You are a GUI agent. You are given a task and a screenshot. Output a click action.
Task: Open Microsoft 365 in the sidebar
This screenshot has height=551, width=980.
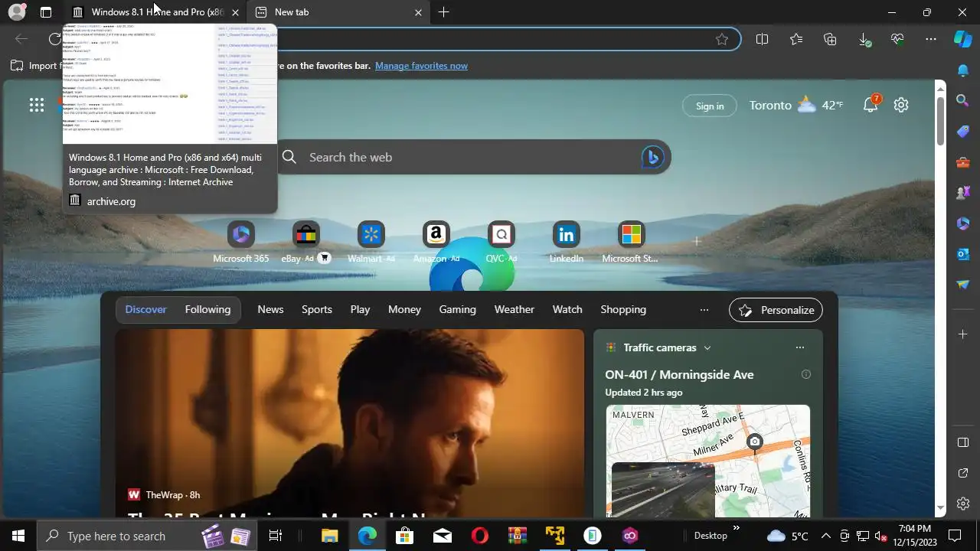click(963, 223)
